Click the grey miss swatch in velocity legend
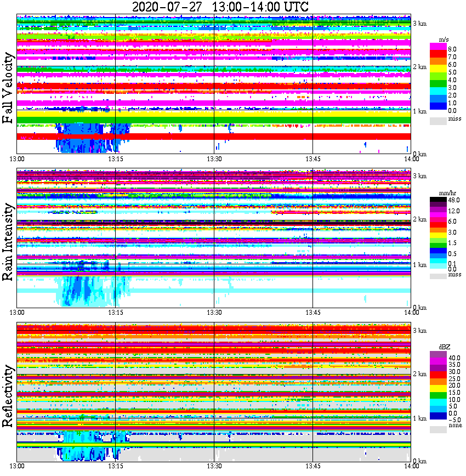The height and width of the screenshot is (476, 466). (x=438, y=121)
